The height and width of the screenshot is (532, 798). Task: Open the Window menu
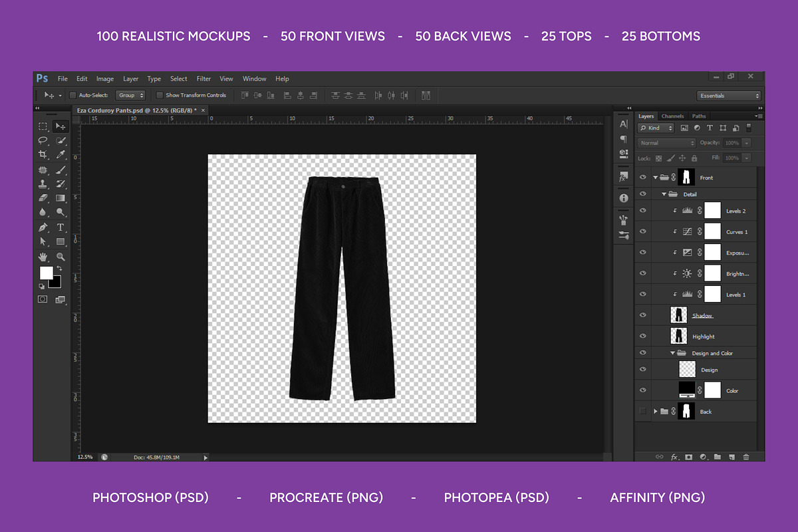click(255, 78)
